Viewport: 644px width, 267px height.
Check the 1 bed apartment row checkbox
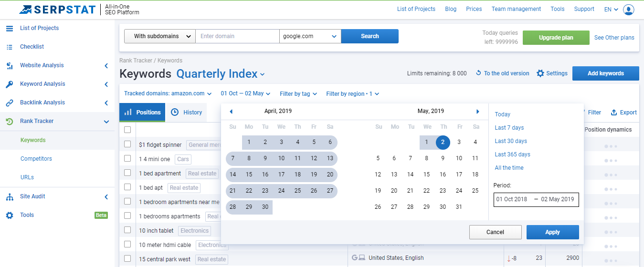coord(127,173)
